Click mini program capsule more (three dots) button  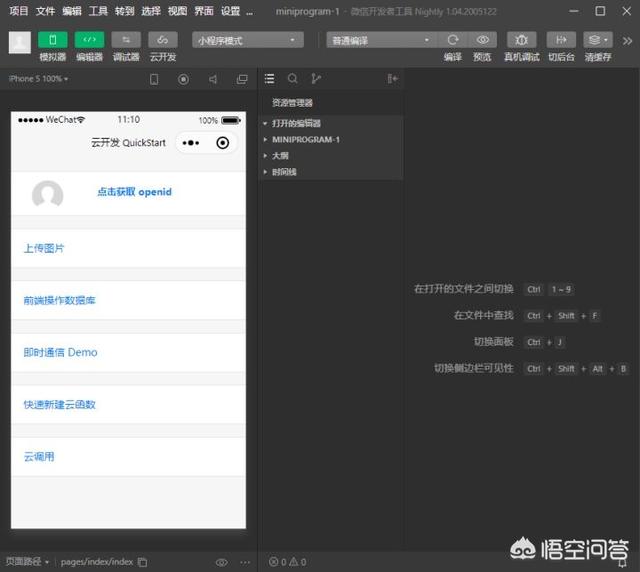tap(191, 143)
